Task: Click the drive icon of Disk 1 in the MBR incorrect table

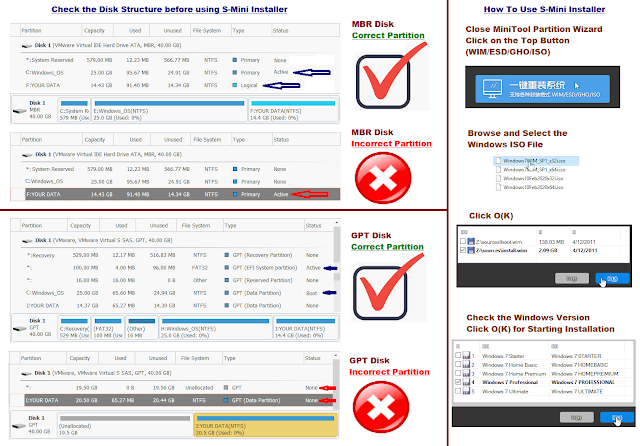Action: pyautogui.click(x=27, y=155)
